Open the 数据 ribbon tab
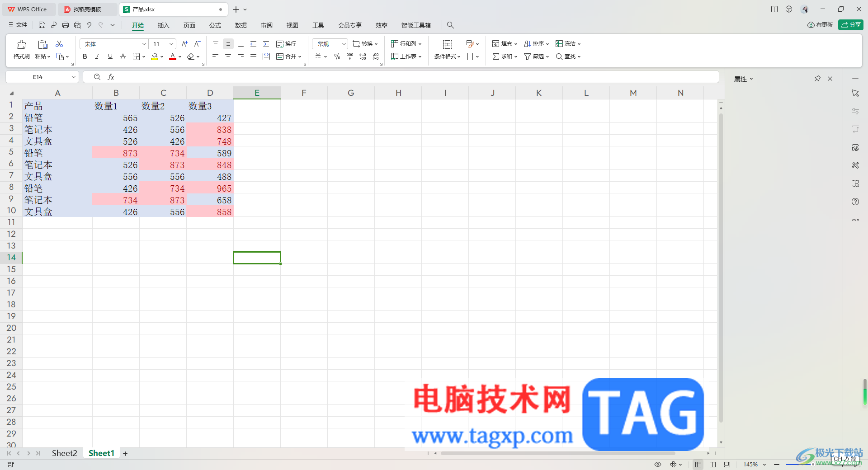Image resolution: width=868 pixels, height=470 pixels. coord(241,25)
